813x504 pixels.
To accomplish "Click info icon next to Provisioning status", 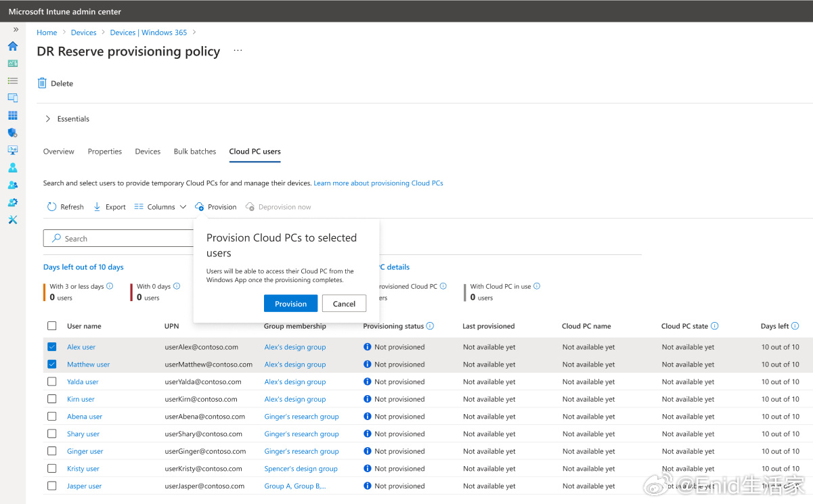I will tap(430, 326).
